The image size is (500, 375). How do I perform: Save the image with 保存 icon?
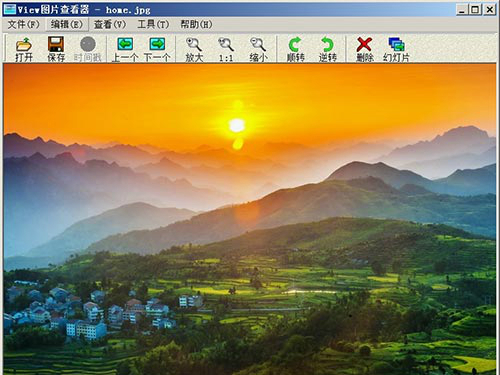click(56, 49)
